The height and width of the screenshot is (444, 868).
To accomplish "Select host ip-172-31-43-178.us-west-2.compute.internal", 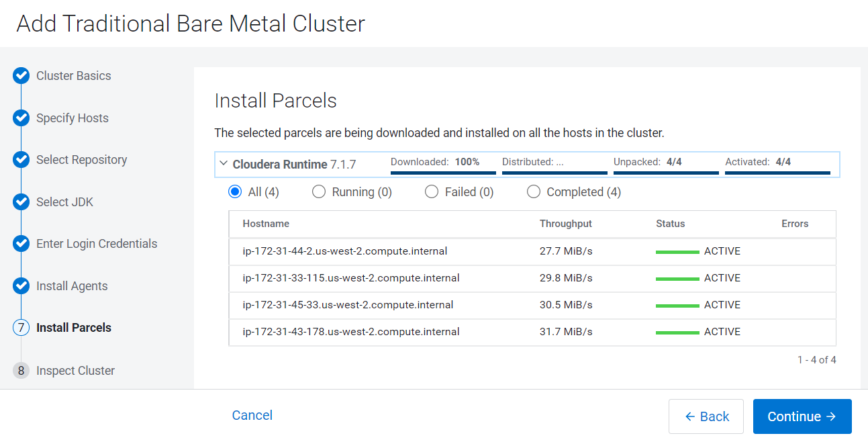I will click(351, 332).
